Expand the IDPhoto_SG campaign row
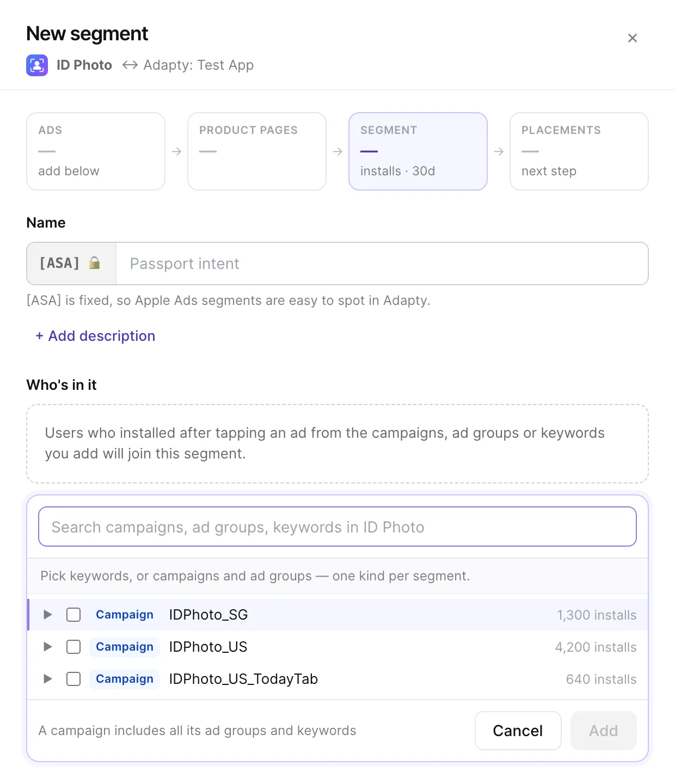The width and height of the screenshot is (675, 784). tap(48, 615)
